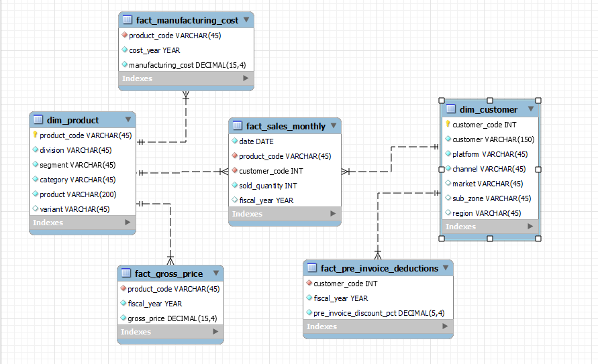Screen dimensions: 598x364
Task: Click the crow's foot connector above fact_pre_invoice_deductions
Action: [x=378, y=255]
